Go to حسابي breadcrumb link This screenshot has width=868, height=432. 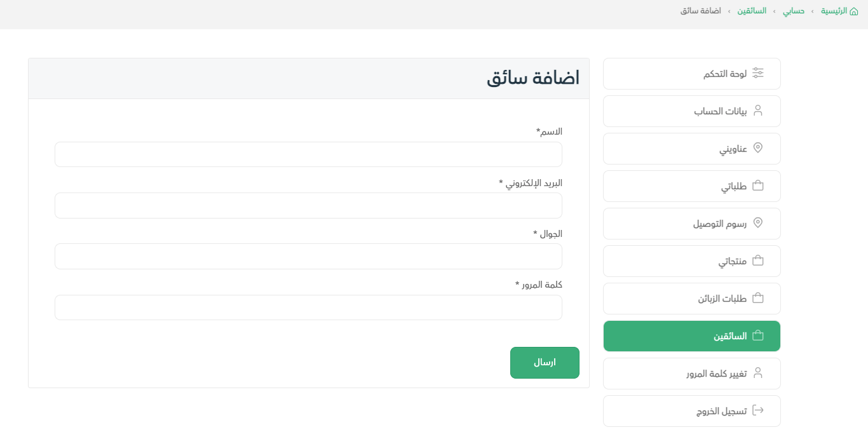793,11
